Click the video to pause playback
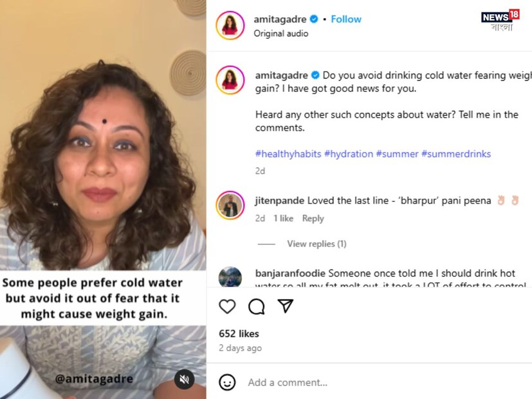532x399 pixels. (103, 161)
